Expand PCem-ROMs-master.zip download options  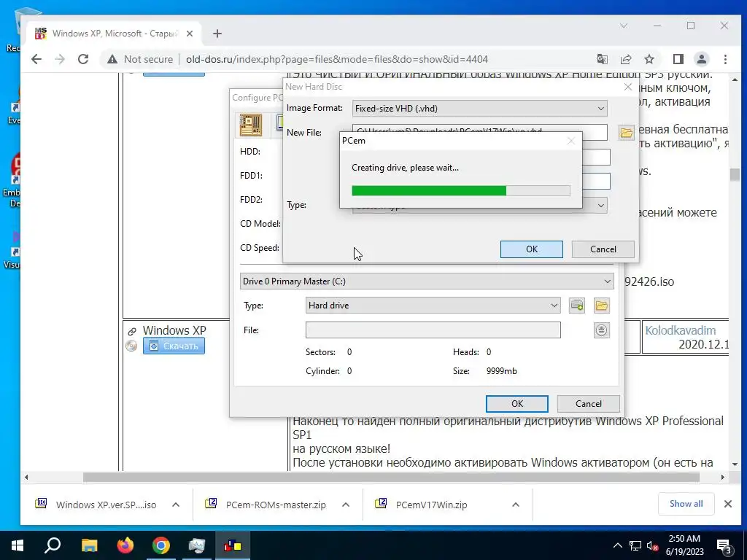(x=346, y=505)
